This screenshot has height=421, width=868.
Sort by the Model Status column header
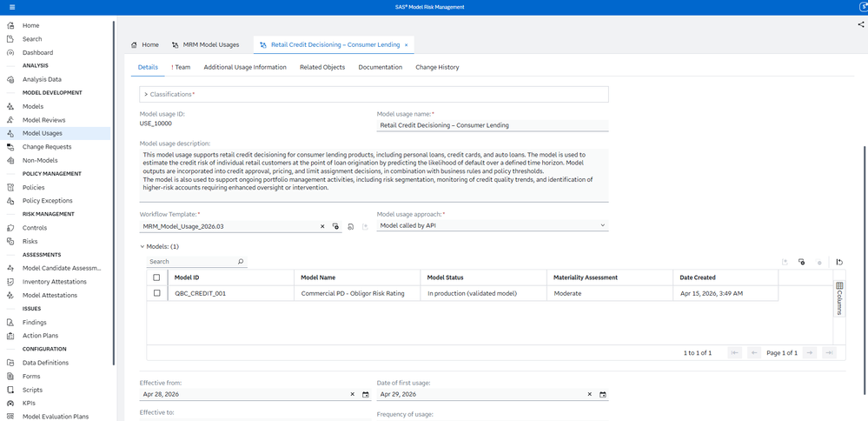483,277
